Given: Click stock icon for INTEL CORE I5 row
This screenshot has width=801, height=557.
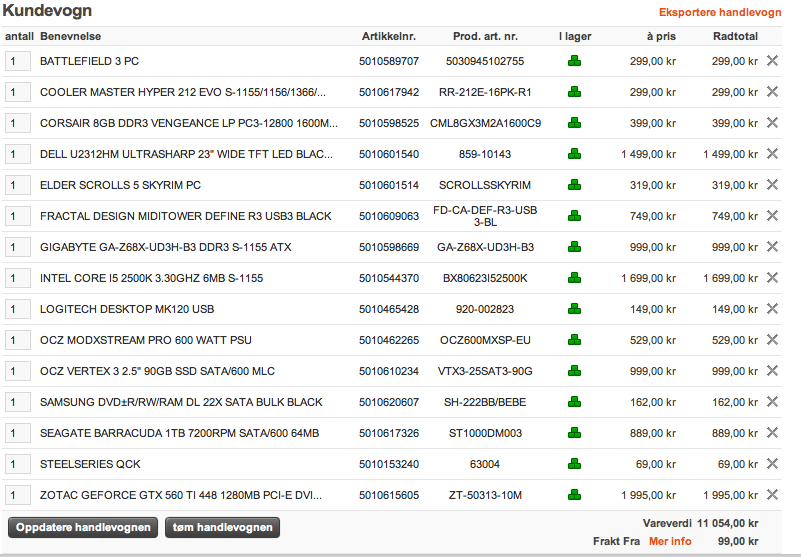Looking at the screenshot, I should point(575,278).
